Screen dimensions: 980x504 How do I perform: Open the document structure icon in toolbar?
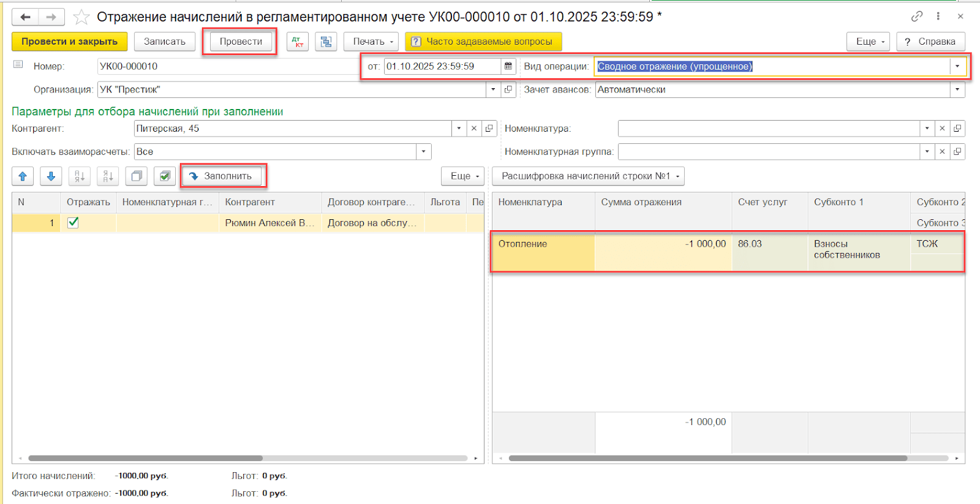[x=326, y=42]
